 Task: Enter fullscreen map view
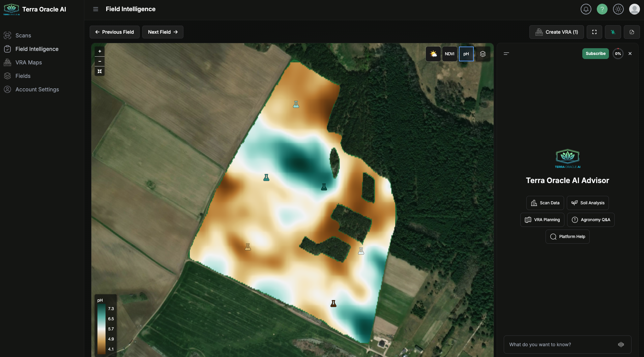click(594, 32)
